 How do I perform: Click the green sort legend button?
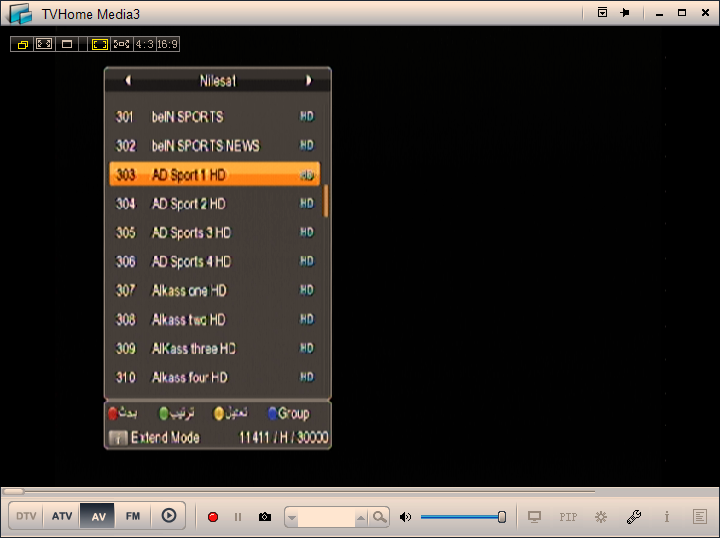[177, 413]
